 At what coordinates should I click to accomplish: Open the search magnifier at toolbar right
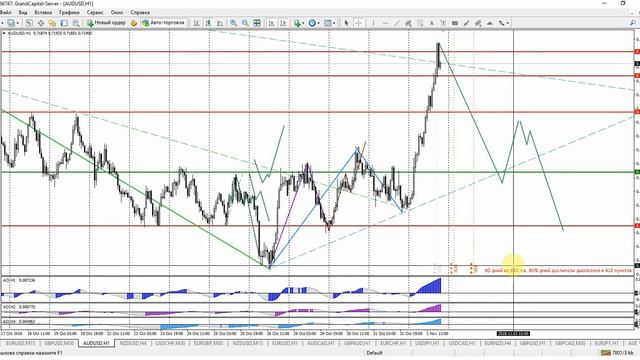pyautogui.click(x=633, y=23)
